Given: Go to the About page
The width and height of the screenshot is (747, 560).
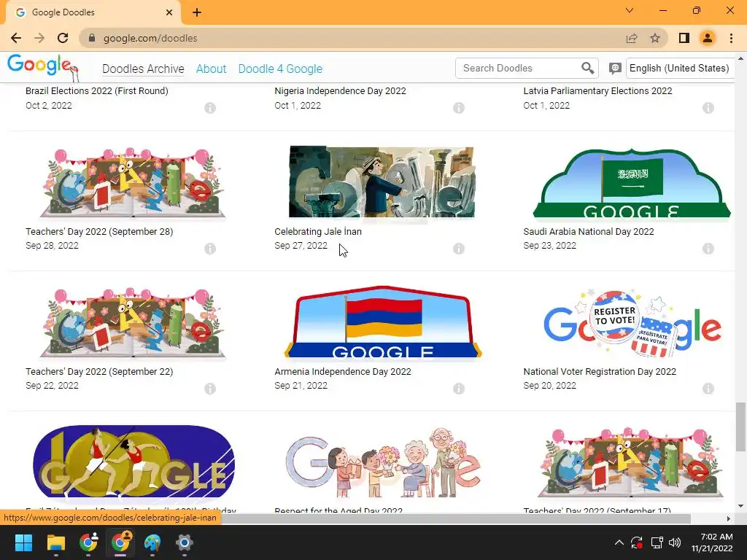Looking at the screenshot, I should pyautogui.click(x=211, y=69).
